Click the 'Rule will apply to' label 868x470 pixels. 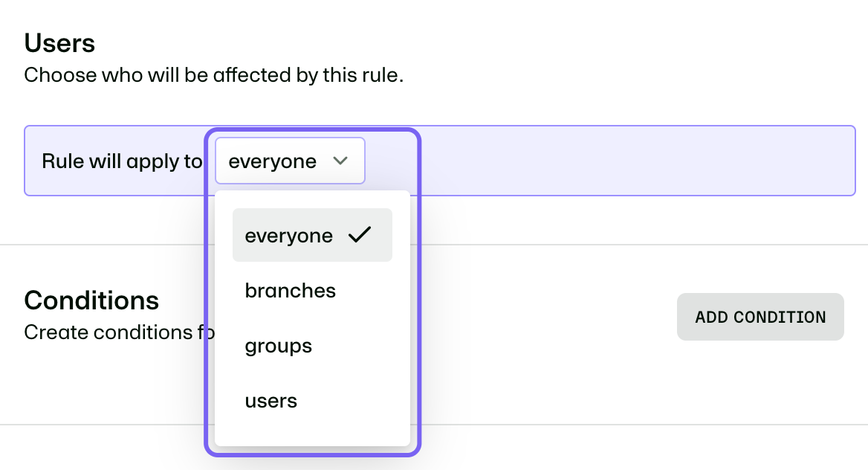coord(123,161)
